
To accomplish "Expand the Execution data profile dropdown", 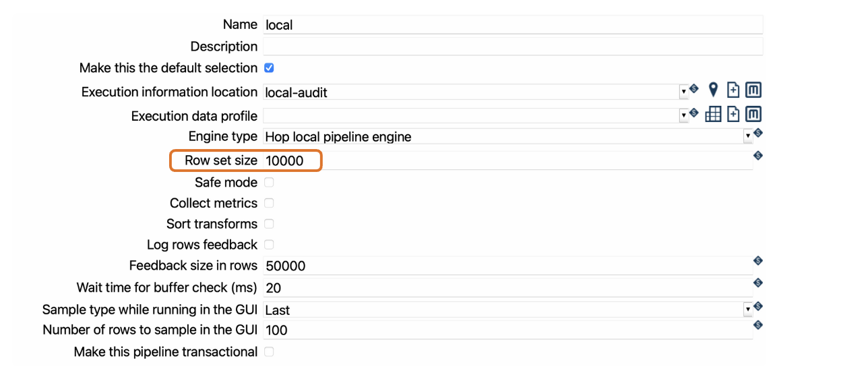I will (x=683, y=116).
